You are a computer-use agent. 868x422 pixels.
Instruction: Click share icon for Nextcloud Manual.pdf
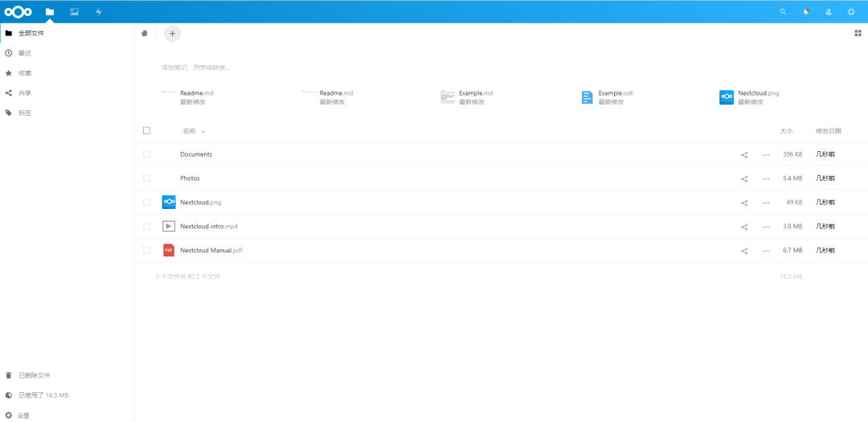[x=744, y=251]
